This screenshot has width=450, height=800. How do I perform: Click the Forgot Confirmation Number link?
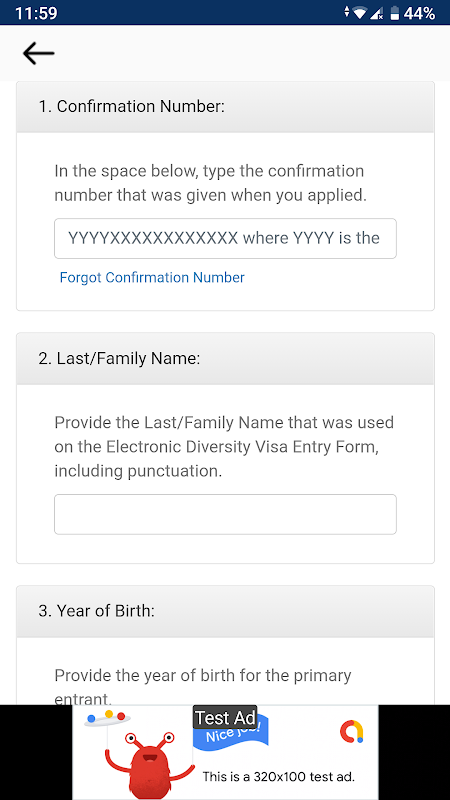pyautogui.click(x=152, y=278)
